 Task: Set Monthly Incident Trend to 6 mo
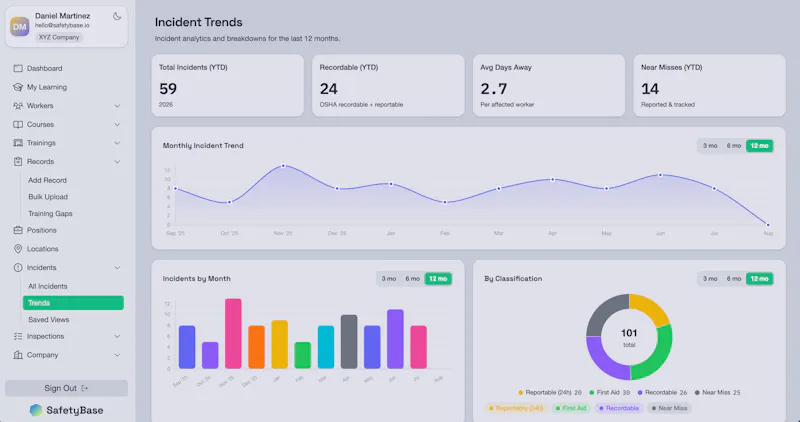pos(734,146)
